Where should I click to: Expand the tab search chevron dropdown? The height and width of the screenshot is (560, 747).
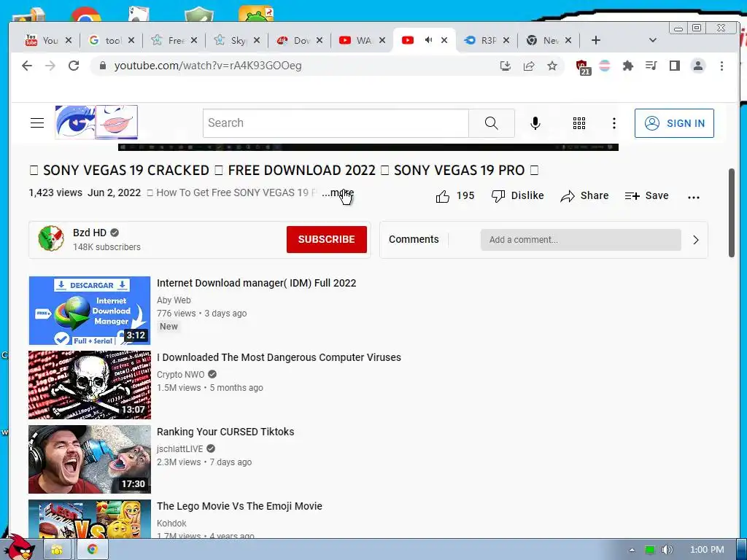(653, 40)
